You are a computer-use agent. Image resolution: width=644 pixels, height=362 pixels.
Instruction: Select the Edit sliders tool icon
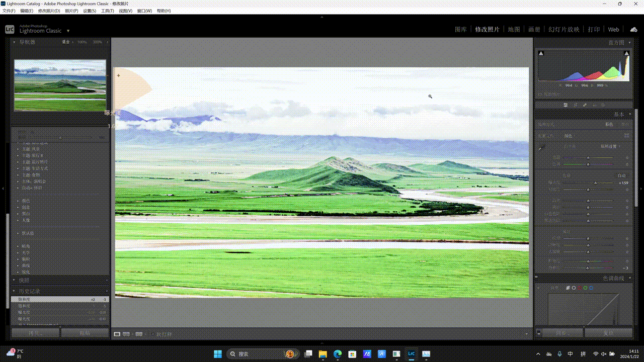(566, 105)
